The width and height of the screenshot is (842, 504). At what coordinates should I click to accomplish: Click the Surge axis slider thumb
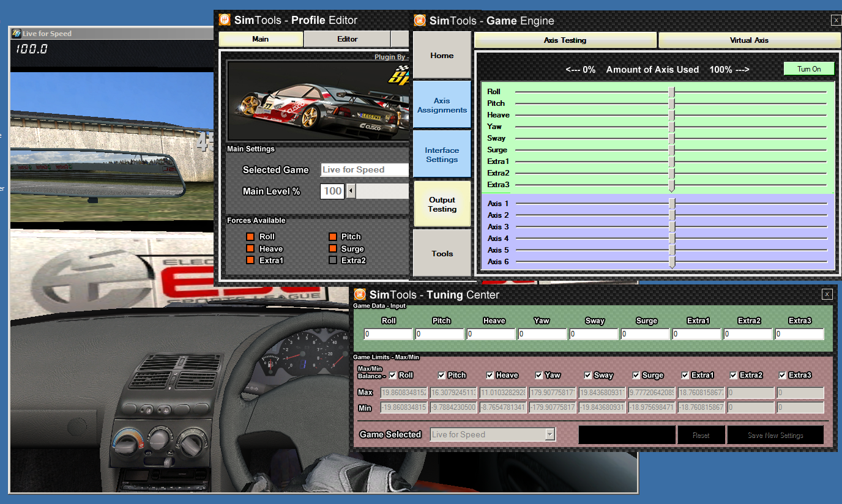[671, 150]
